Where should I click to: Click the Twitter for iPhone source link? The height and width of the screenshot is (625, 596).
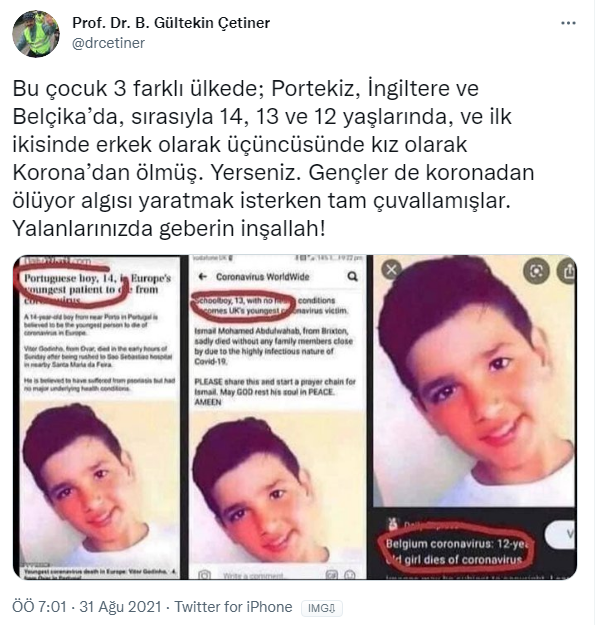coord(234,607)
